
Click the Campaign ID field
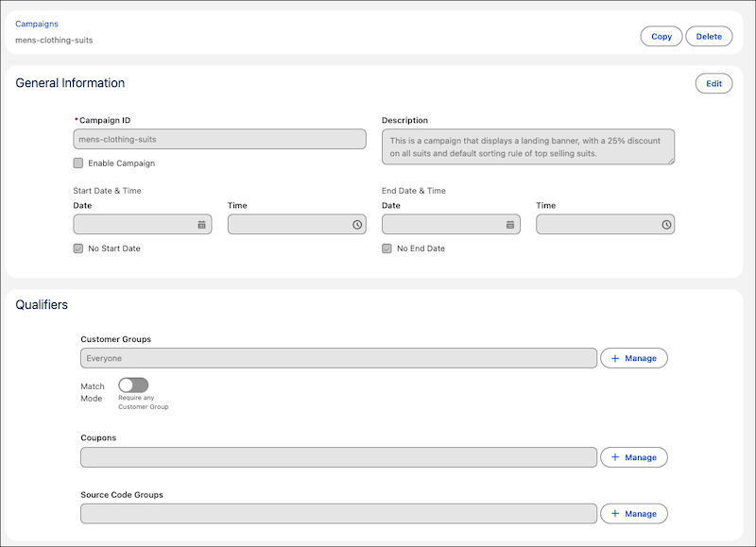219,139
